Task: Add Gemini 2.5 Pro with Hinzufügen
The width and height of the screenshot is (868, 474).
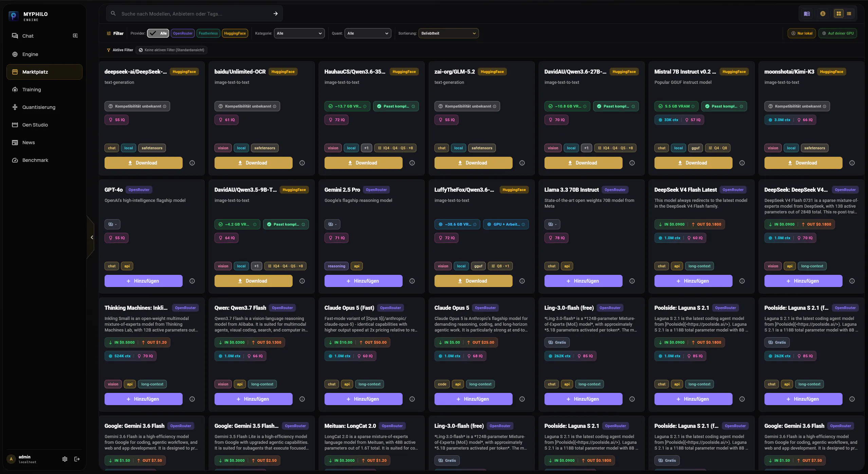Action: click(363, 281)
